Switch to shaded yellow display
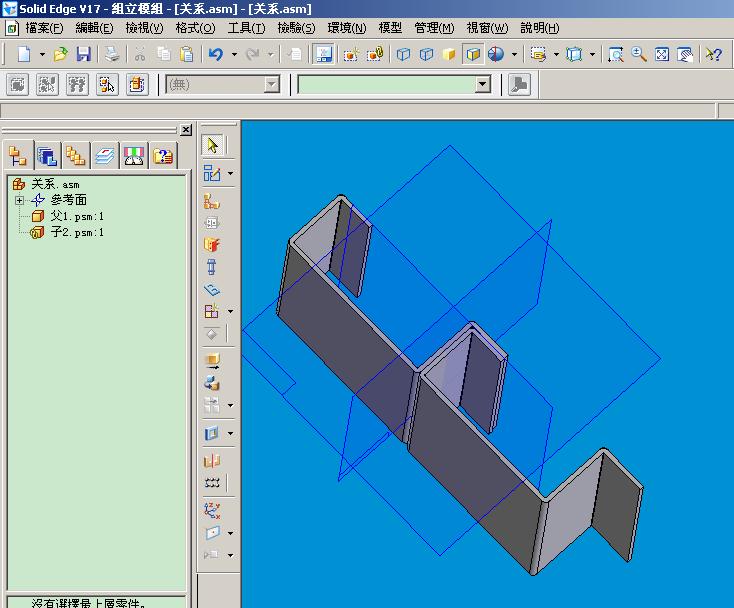Image resolution: width=734 pixels, height=608 pixels. pyautogui.click(x=449, y=54)
